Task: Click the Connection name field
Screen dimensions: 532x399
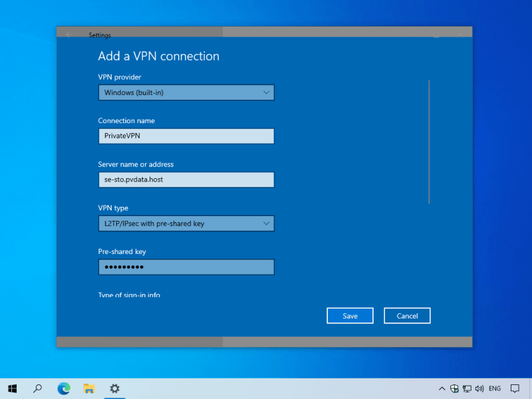Action: 186,136
